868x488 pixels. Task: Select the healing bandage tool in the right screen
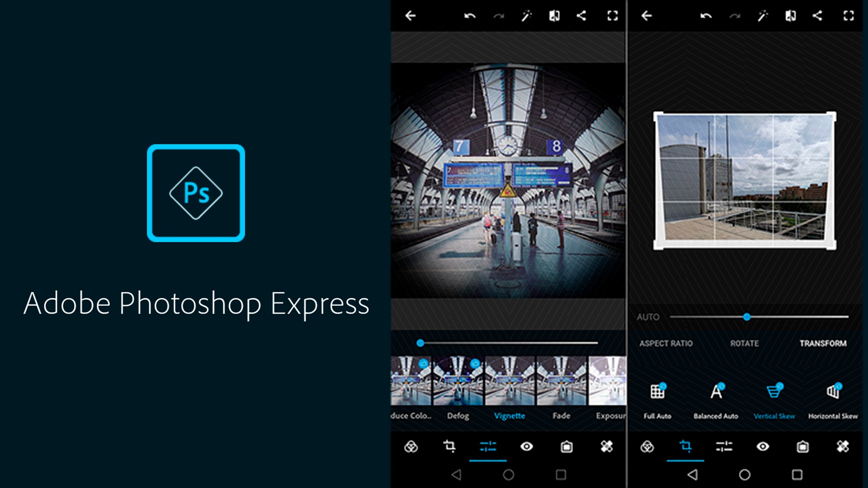[843, 446]
